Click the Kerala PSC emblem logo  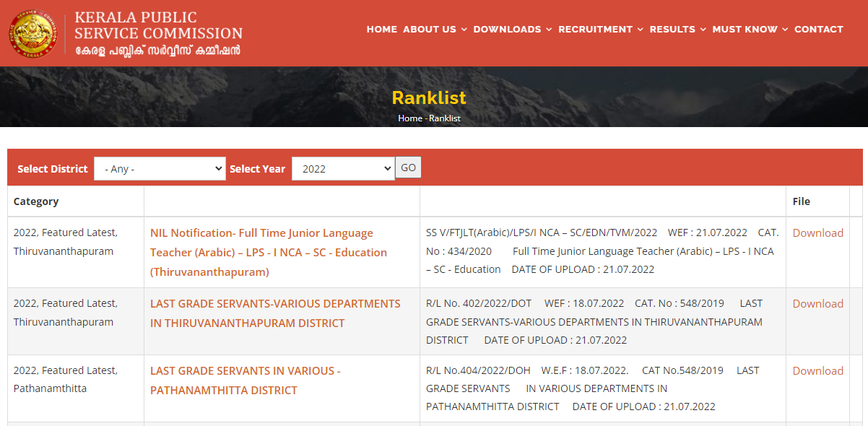tap(32, 33)
